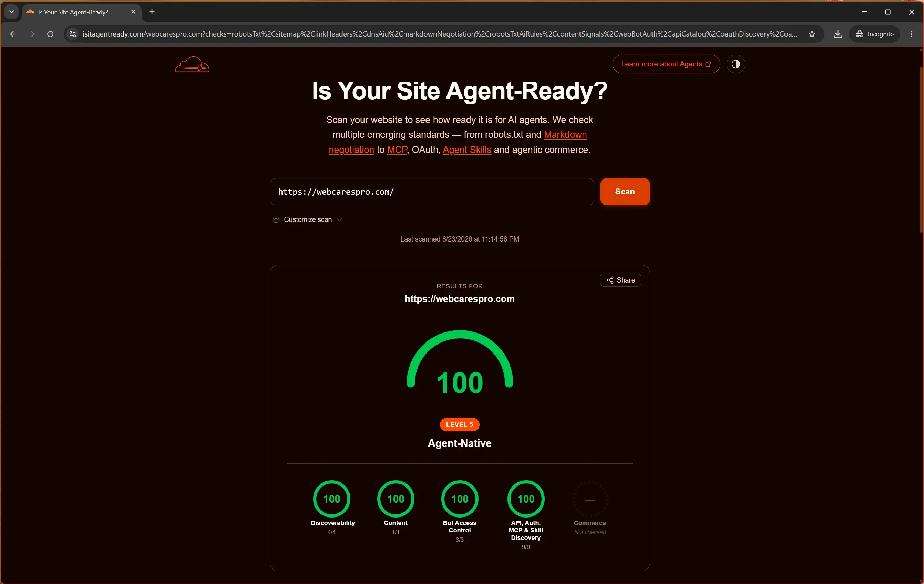Click the Last scanned timestamp text
This screenshot has width=924, height=584.
(x=459, y=239)
